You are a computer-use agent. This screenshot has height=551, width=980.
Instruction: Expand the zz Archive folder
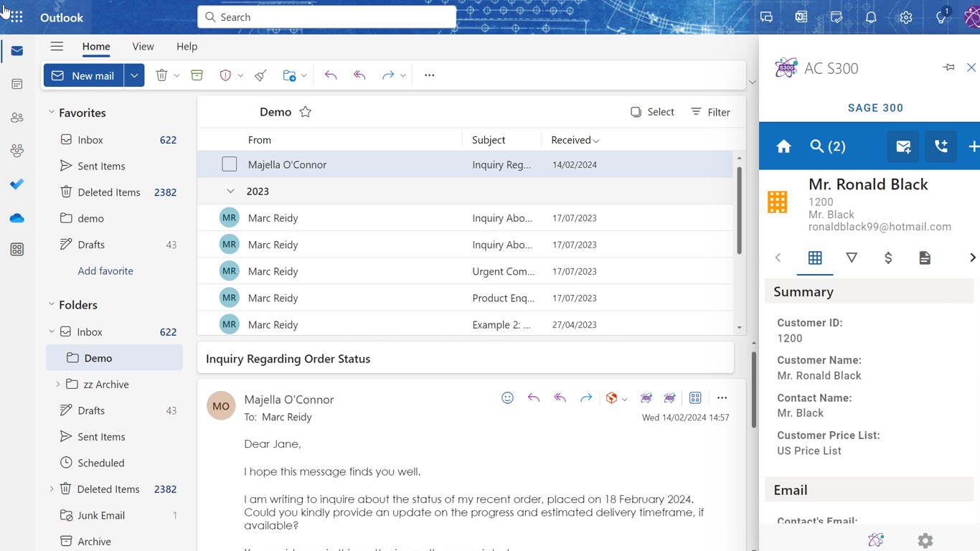pos(57,385)
